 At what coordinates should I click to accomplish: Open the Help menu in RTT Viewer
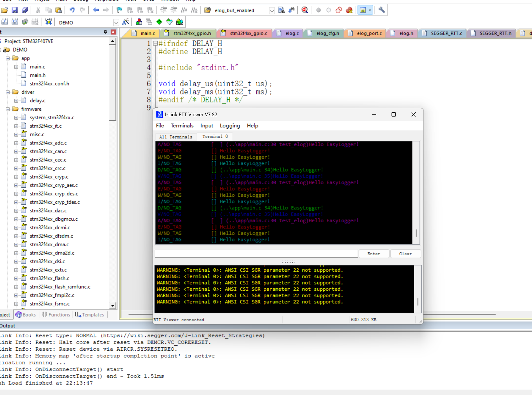(x=252, y=126)
